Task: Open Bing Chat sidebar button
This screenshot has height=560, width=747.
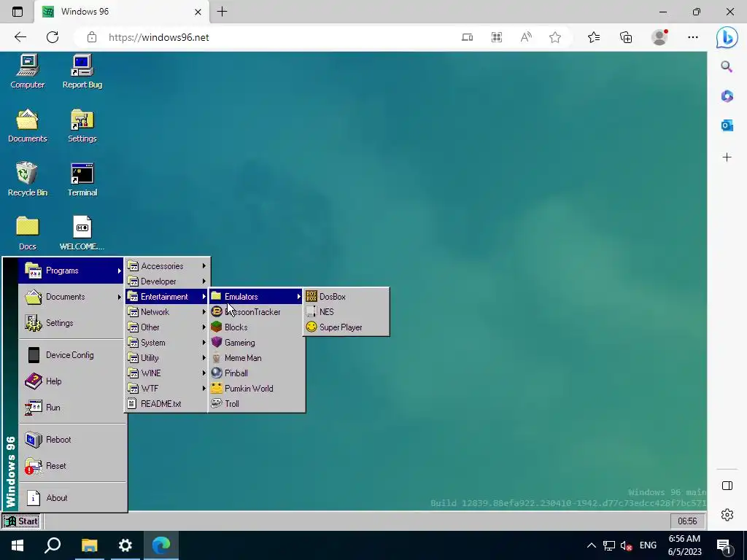Action: [x=727, y=38]
